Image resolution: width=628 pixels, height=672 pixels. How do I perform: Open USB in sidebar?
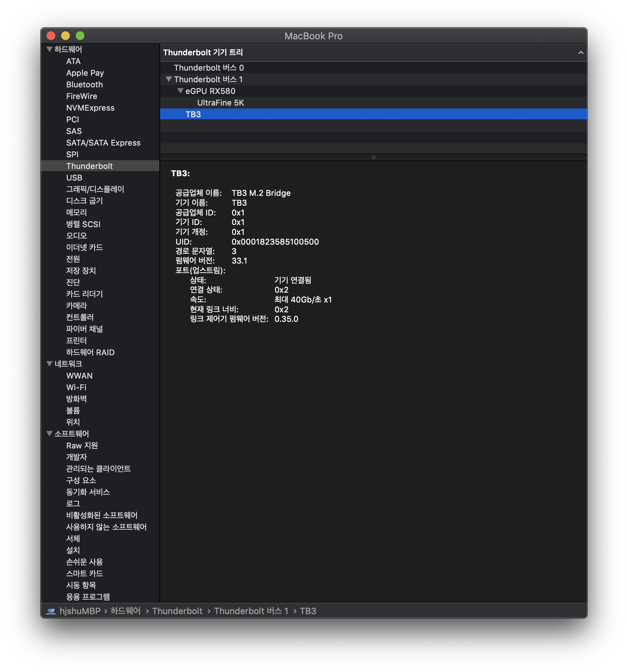[x=74, y=178]
